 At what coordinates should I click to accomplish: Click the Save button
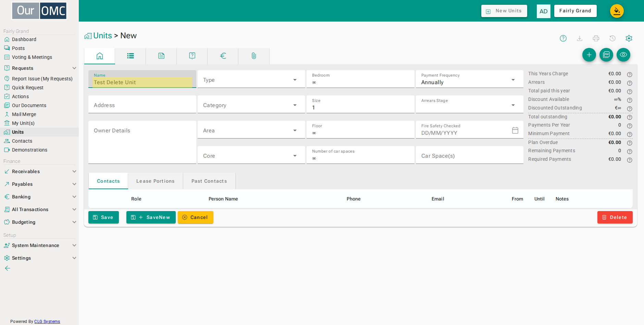(x=103, y=217)
